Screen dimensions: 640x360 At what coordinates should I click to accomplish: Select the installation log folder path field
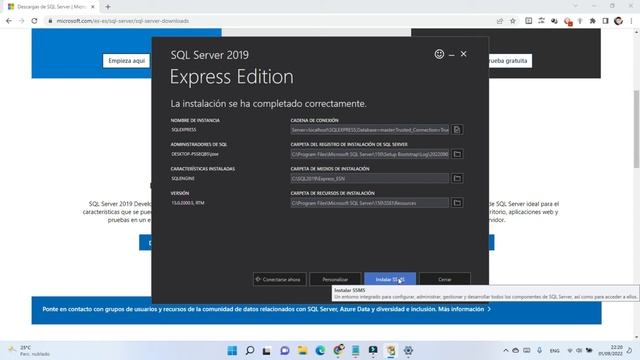click(369, 154)
